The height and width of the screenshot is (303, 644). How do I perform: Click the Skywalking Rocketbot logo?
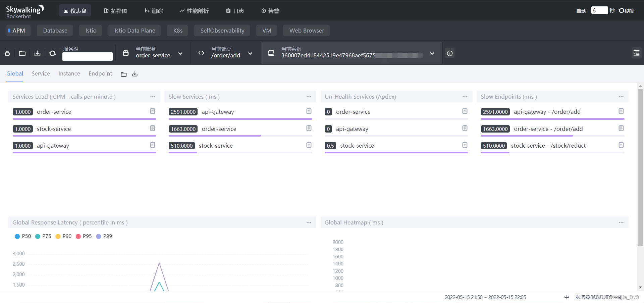[x=25, y=11]
